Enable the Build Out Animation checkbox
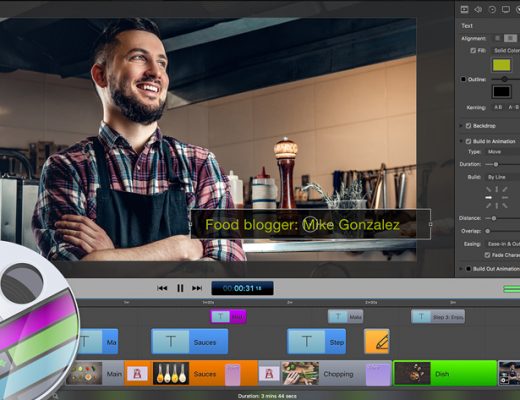 click(468, 269)
